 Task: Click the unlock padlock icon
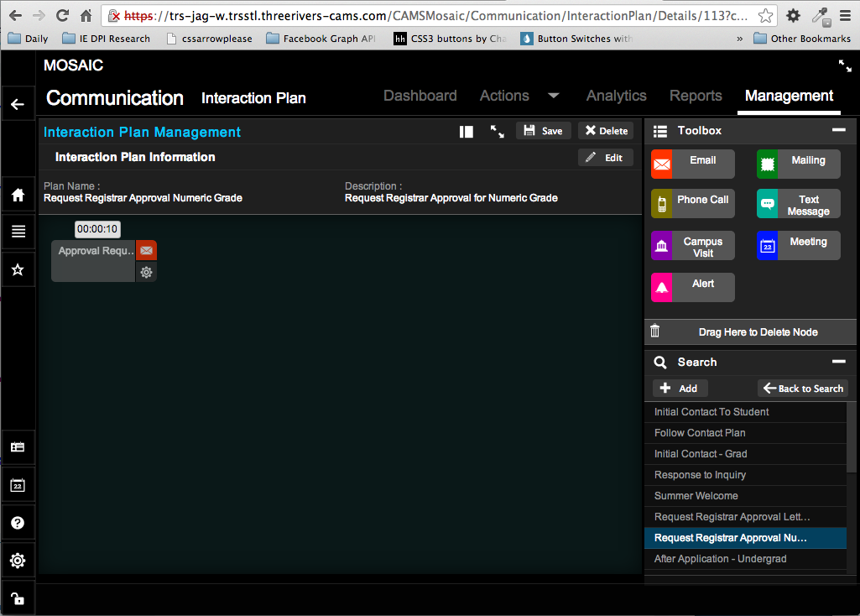[x=18, y=598]
